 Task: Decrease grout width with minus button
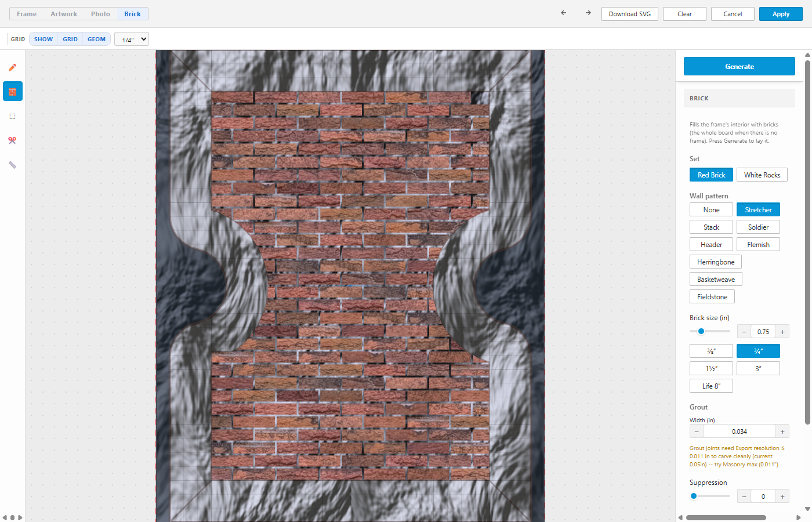[697, 432]
